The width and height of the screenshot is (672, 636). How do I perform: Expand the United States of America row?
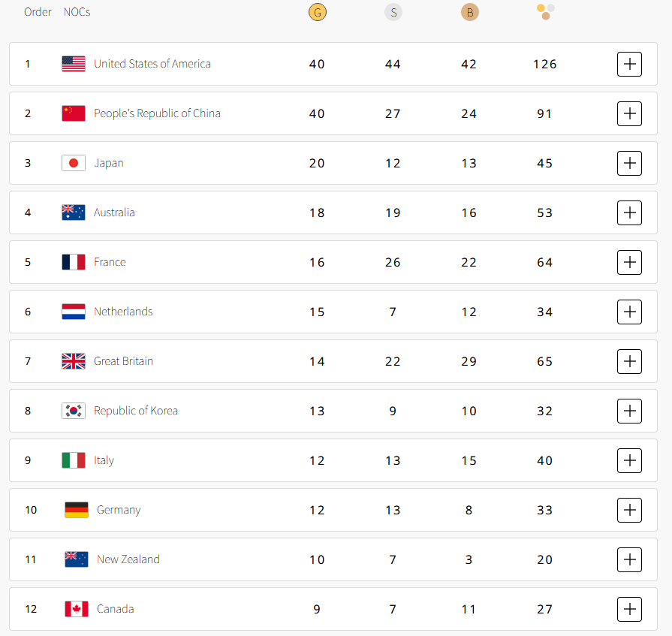pyautogui.click(x=629, y=64)
